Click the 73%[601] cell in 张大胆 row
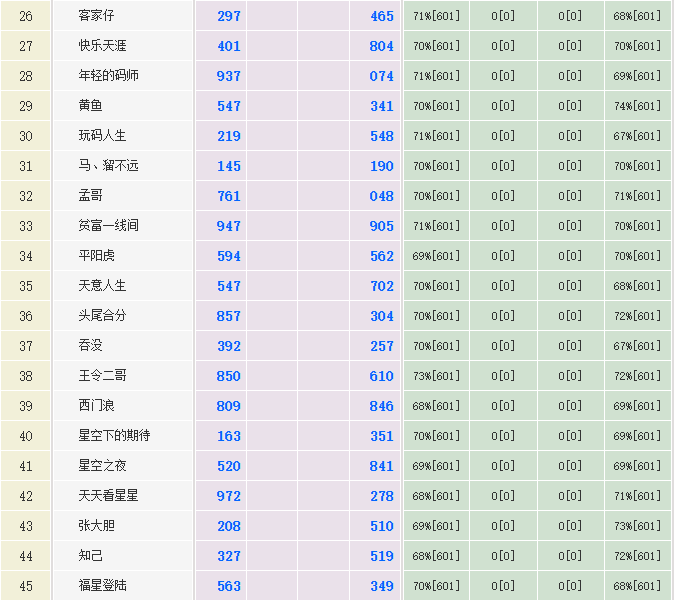674x601 pixels. tap(637, 526)
